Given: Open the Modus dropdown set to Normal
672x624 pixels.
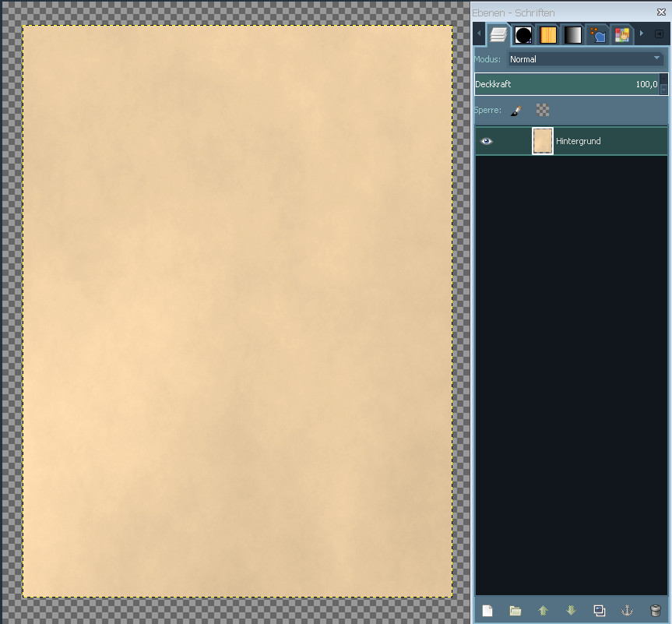Looking at the screenshot, I should tap(585, 59).
